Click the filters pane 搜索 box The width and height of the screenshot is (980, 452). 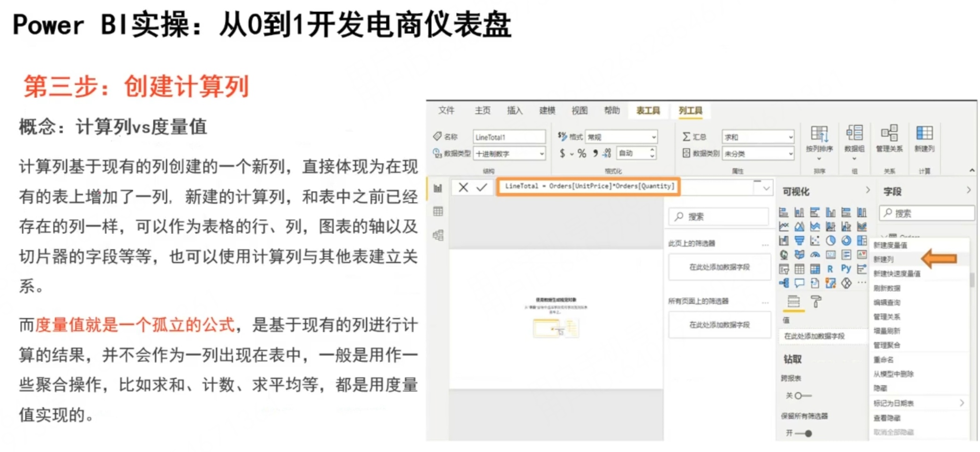[719, 217]
